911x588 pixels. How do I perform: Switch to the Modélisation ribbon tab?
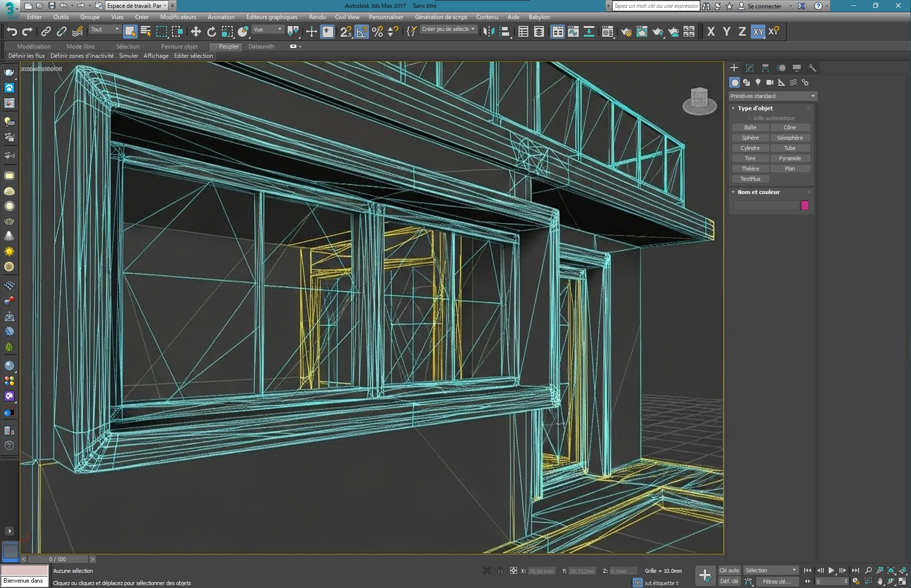[34, 47]
